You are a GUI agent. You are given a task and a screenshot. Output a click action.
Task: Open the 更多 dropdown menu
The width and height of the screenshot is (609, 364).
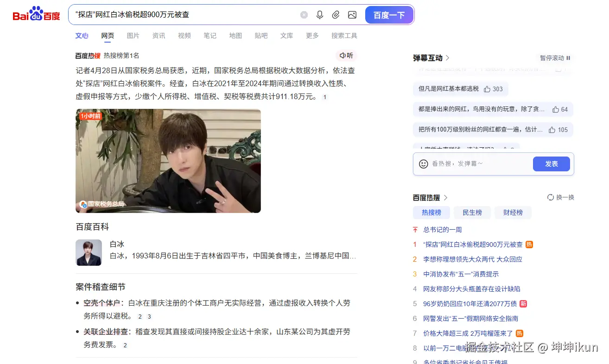pyautogui.click(x=312, y=36)
